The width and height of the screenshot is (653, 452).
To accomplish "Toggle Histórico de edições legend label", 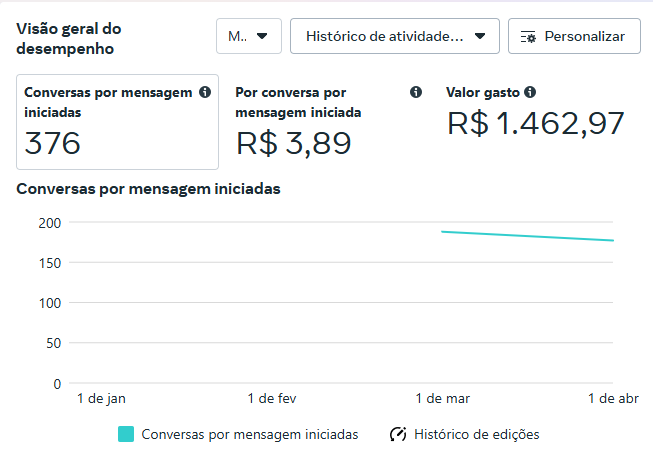I will [476, 434].
